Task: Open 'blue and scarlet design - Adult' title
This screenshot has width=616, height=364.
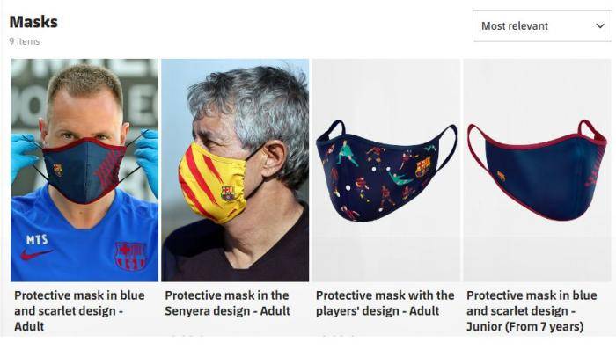Action: [79, 310]
